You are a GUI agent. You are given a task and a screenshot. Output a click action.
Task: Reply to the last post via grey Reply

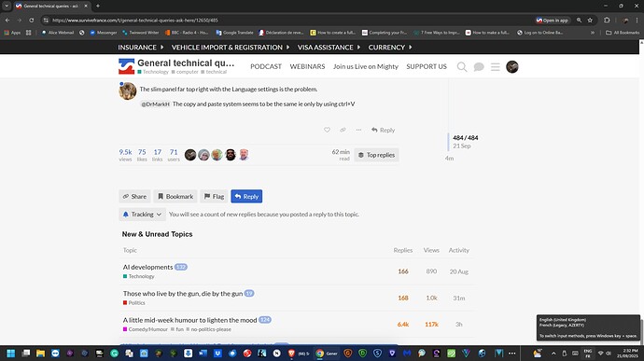coord(383,130)
